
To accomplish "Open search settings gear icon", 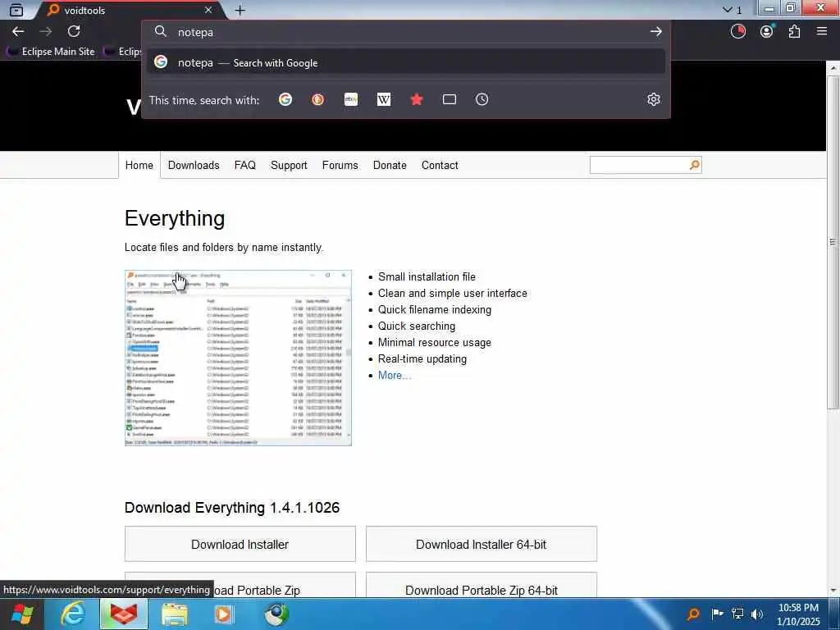I will (653, 99).
